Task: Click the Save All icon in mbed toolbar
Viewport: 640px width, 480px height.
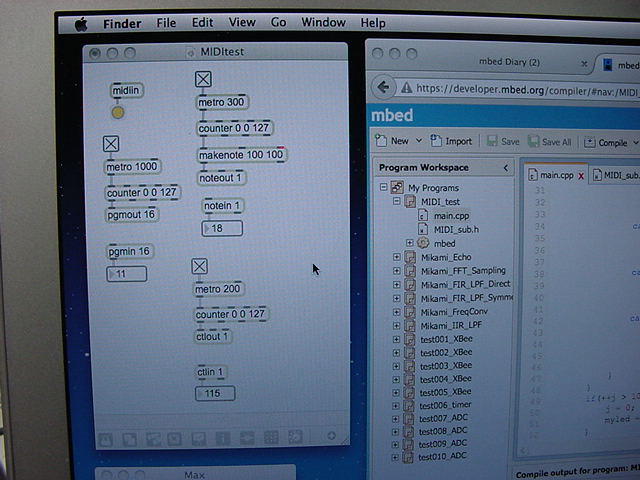Action: point(533,142)
